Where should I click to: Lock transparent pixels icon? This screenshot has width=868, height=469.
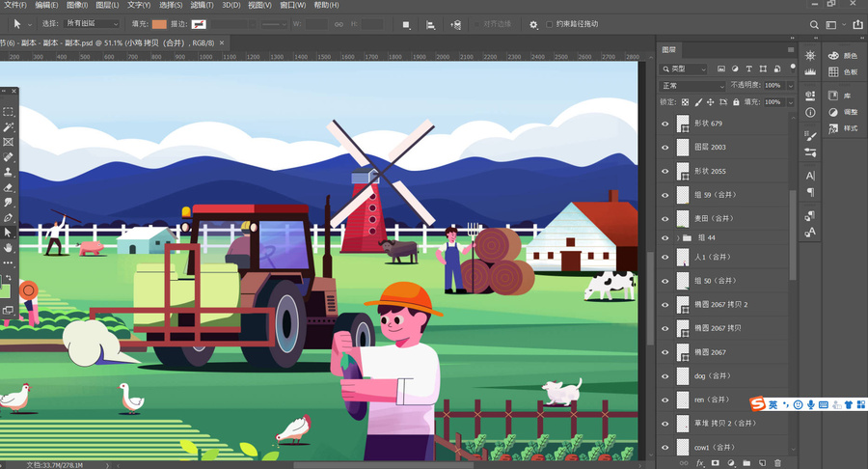(686, 102)
